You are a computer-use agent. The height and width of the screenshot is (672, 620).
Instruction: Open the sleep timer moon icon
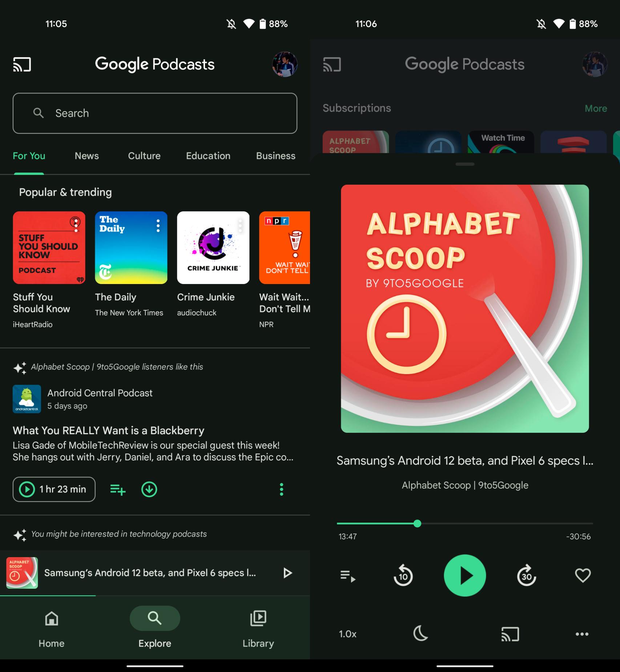click(x=420, y=634)
